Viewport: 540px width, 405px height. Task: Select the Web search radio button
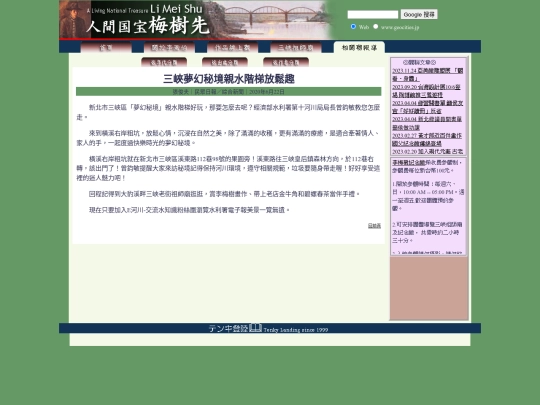pos(353,27)
